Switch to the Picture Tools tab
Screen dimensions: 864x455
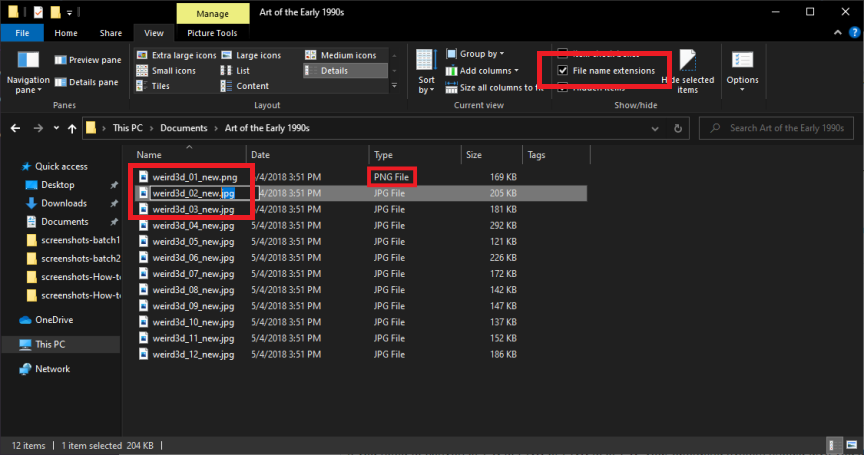[x=211, y=33]
